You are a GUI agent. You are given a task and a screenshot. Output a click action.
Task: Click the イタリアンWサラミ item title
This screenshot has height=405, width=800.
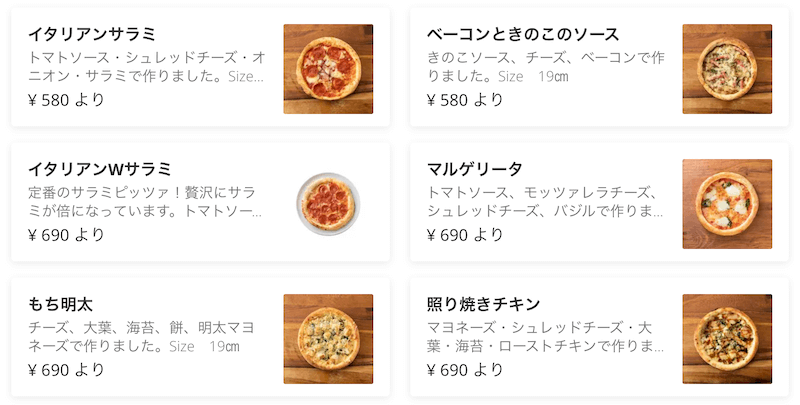pyautogui.click(x=99, y=169)
